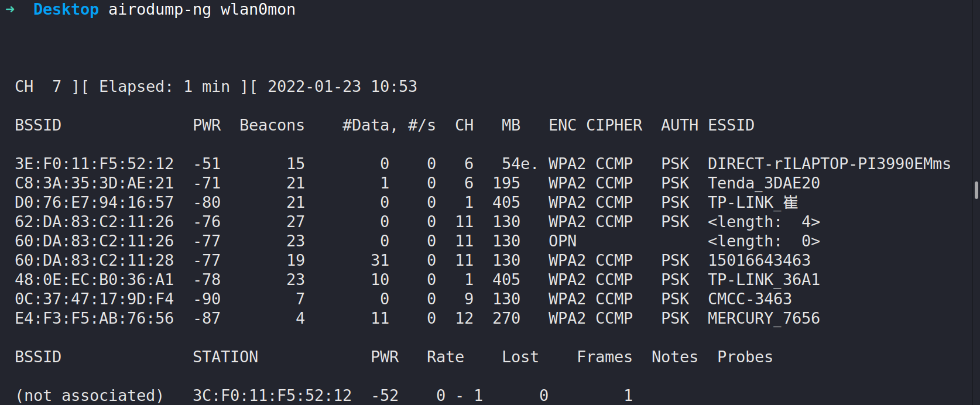980x405 pixels.
Task: Click BSSID 3E:F0:11:F5:52:12 in the first row
Action: pos(94,164)
